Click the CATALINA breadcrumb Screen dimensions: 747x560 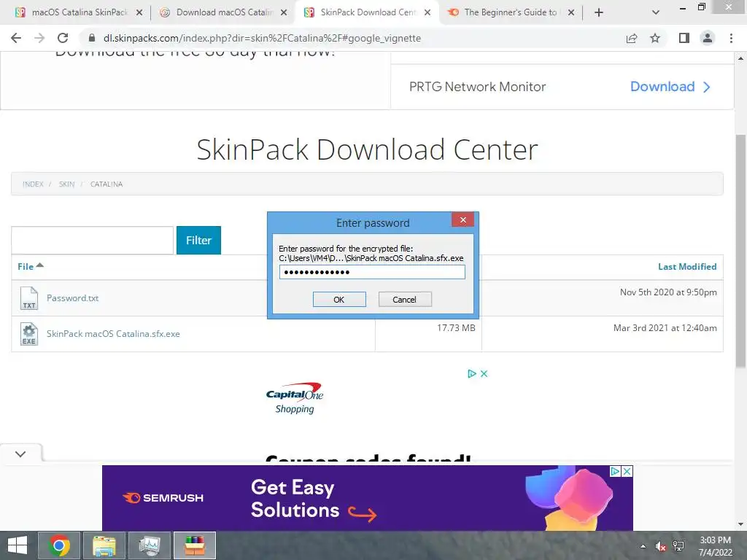tap(107, 184)
